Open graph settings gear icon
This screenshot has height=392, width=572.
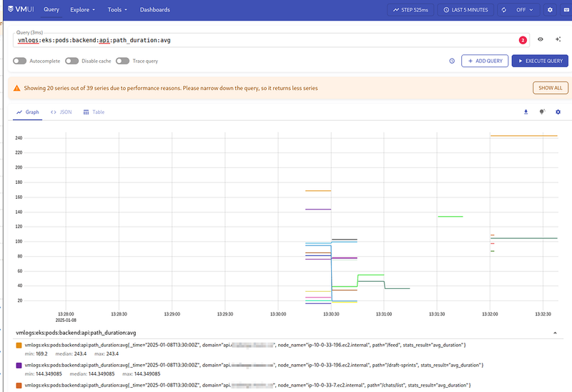558,112
